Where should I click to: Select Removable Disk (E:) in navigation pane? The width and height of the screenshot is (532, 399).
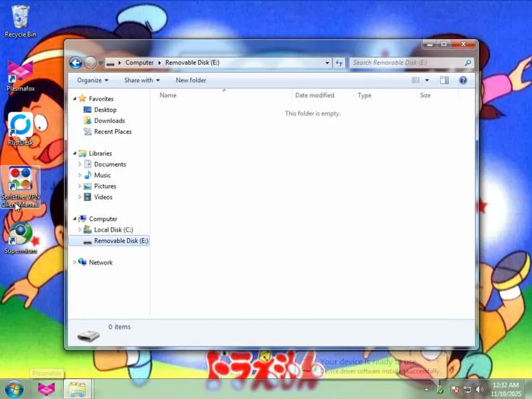coord(109,241)
